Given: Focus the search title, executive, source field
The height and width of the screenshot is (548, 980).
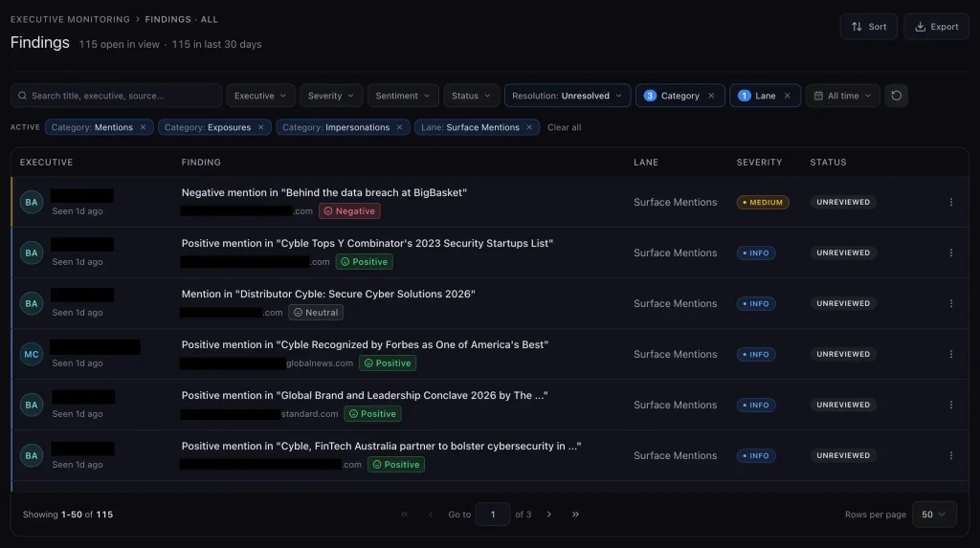Looking at the screenshot, I should point(116,96).
